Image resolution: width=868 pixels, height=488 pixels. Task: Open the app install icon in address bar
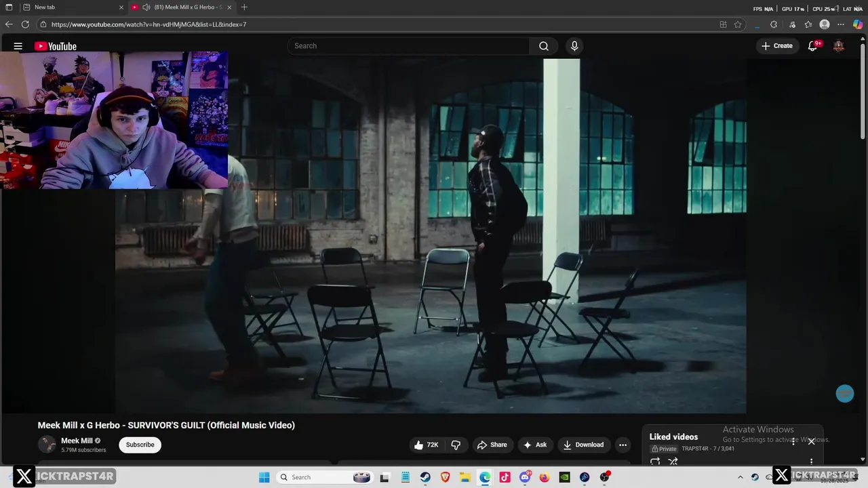pos(723,24)
